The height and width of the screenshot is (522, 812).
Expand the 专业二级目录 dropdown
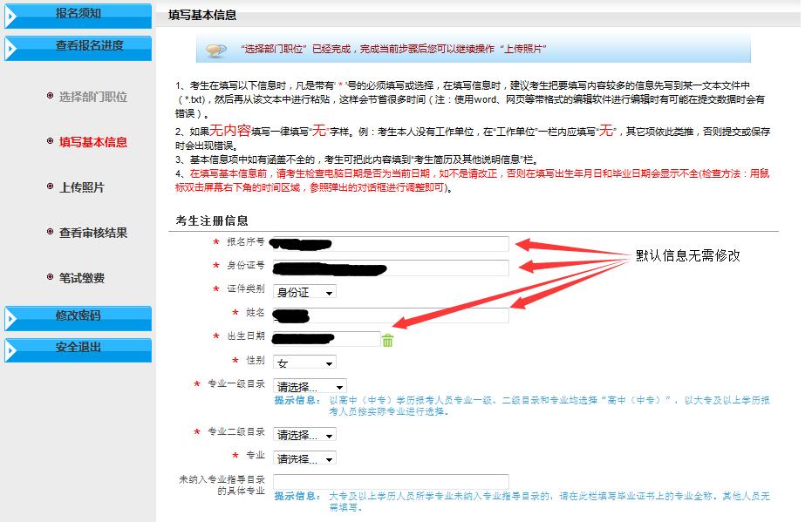click(304, 434)
